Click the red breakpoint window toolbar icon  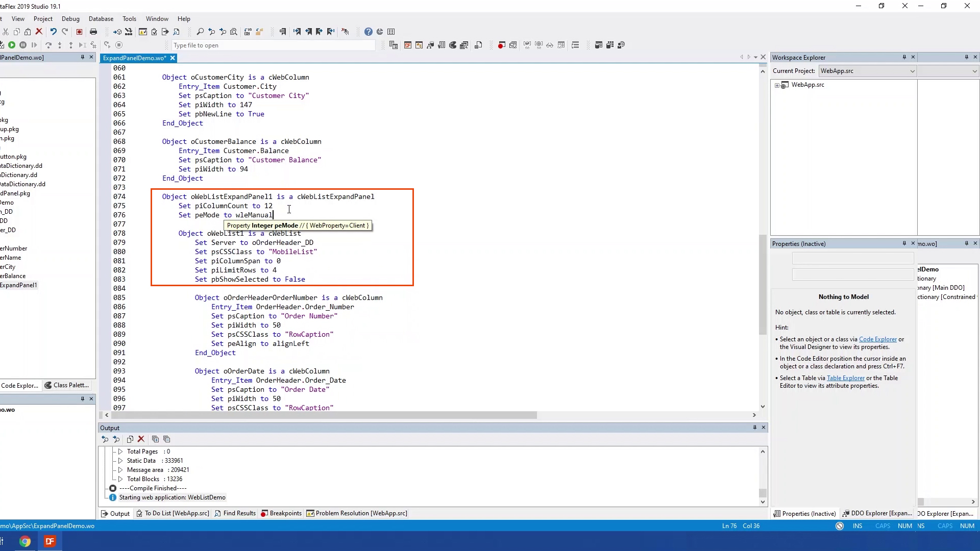pyautogui.click(x=501, y=45)
